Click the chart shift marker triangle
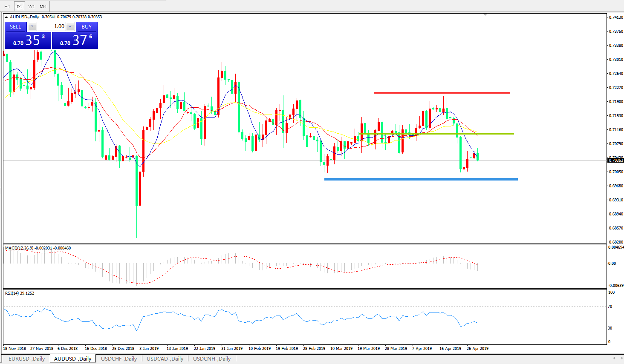This screenshot has height=364, width=624. [485, 15]
